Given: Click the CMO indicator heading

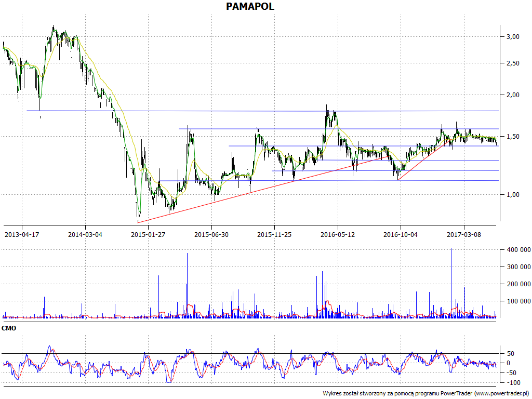Looking at the screenshot, I should [x=9, y=328].
